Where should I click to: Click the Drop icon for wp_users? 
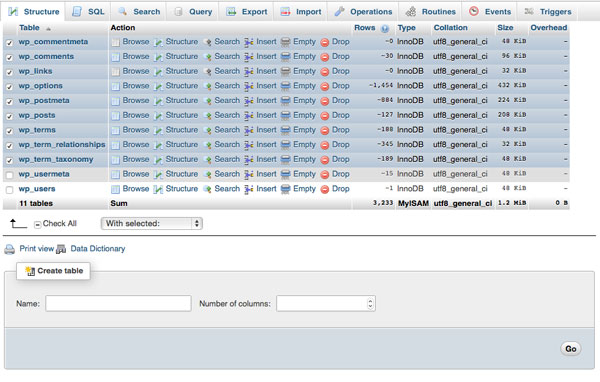pos(325,189)
